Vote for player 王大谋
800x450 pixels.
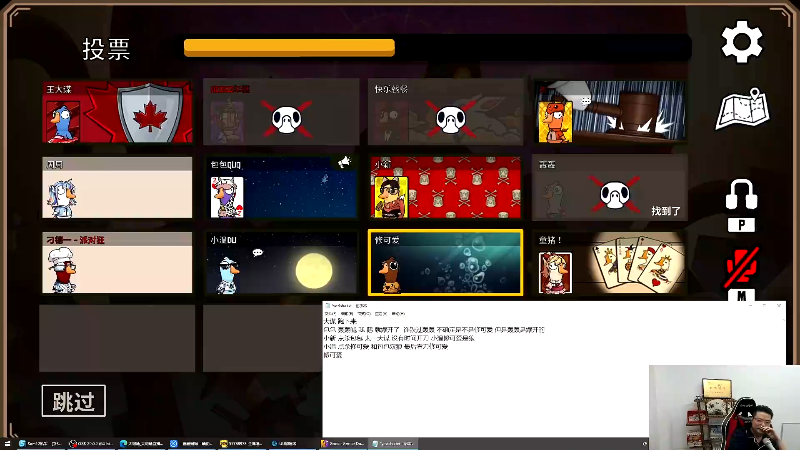117,112
